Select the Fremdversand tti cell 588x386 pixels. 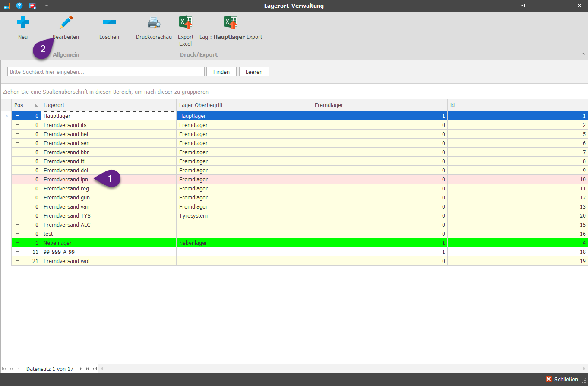(x=108, y=161)
